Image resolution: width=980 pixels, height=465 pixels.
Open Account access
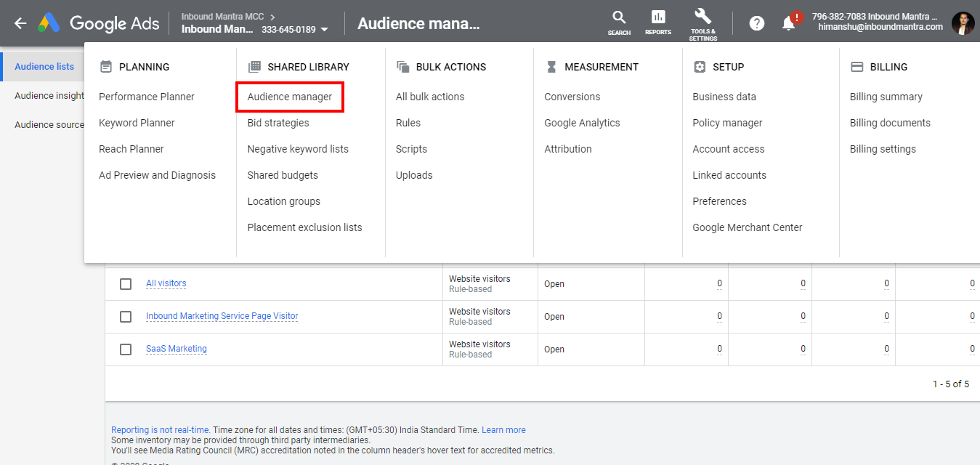[729, 149]
